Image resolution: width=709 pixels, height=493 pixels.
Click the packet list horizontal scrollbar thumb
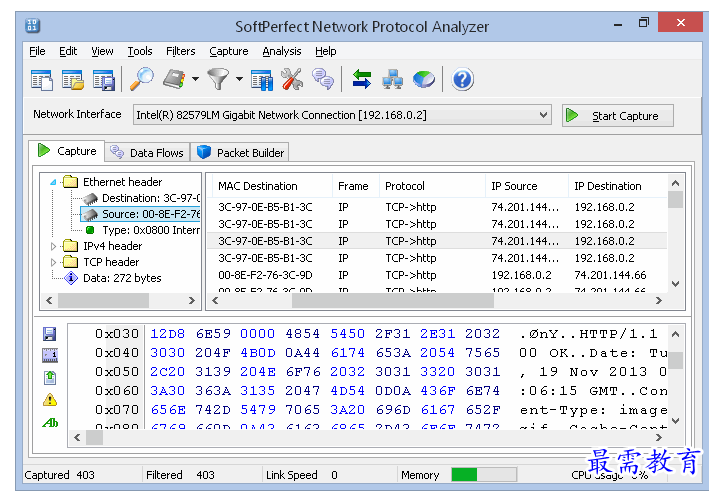tap(392, 300)
